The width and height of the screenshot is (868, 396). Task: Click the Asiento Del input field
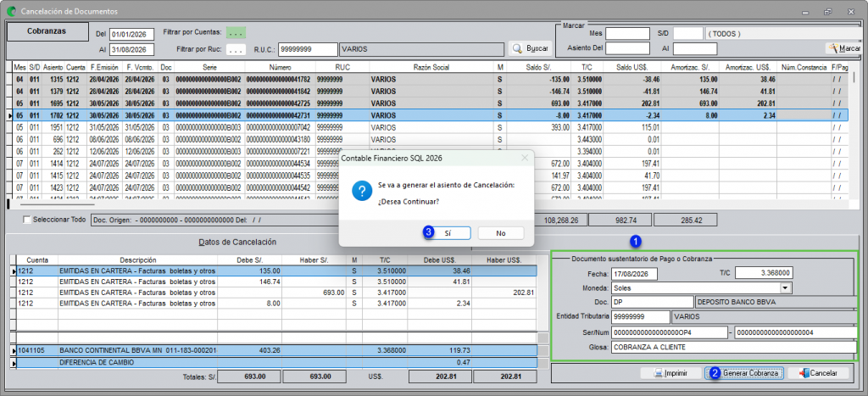628,48
